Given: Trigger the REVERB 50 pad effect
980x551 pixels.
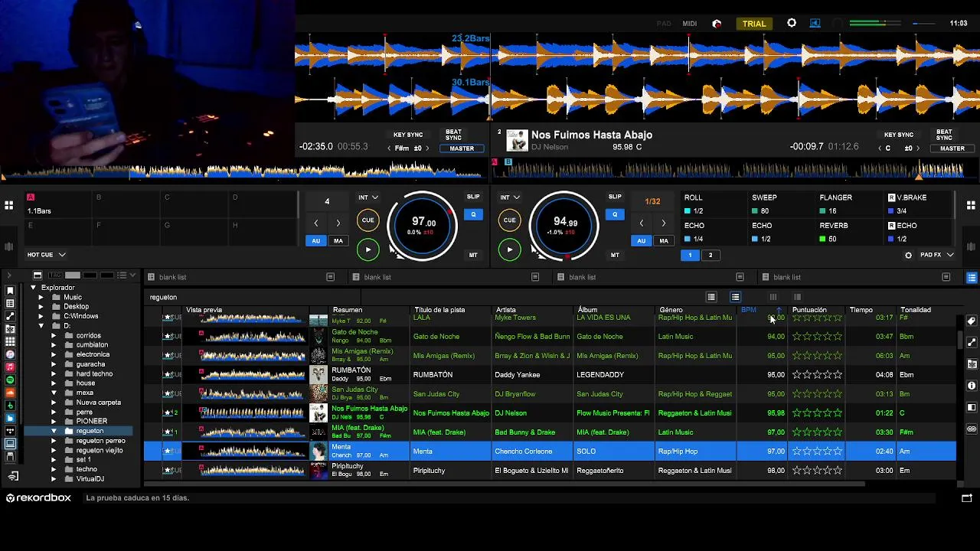Looking at the screenshot, I should [848, 233].
